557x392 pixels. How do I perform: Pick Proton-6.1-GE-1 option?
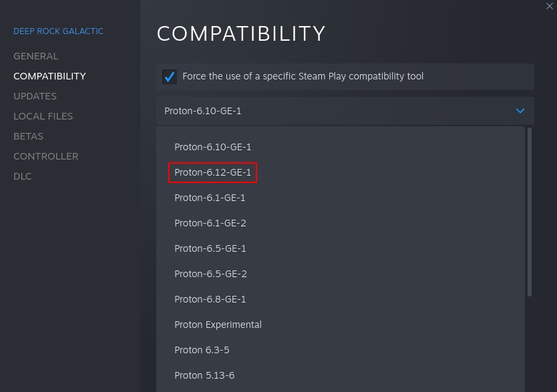(x=210, y=198)
